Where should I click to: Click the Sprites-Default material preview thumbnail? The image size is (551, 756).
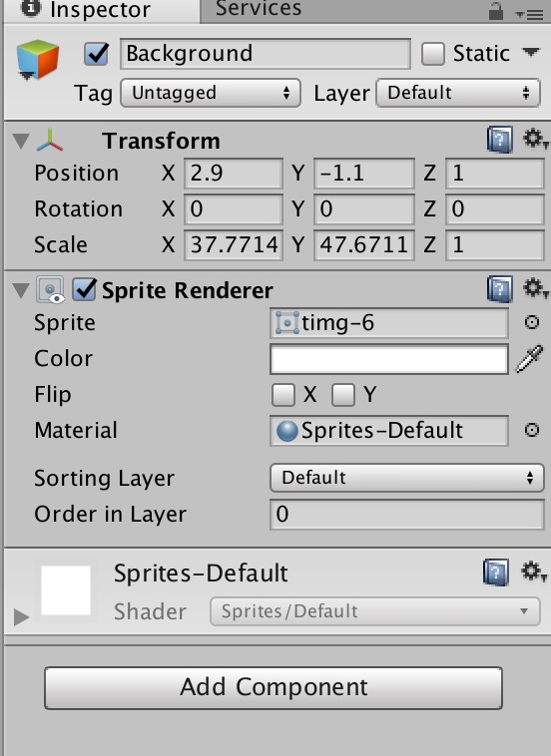coord(66,590)
